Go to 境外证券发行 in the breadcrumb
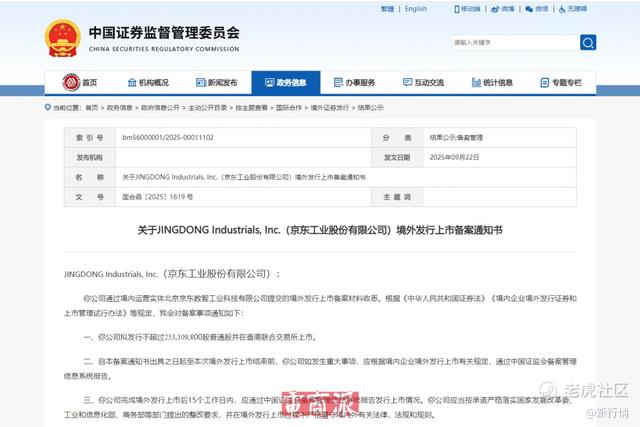The image size is (640, 427). (x=330, y=108)
